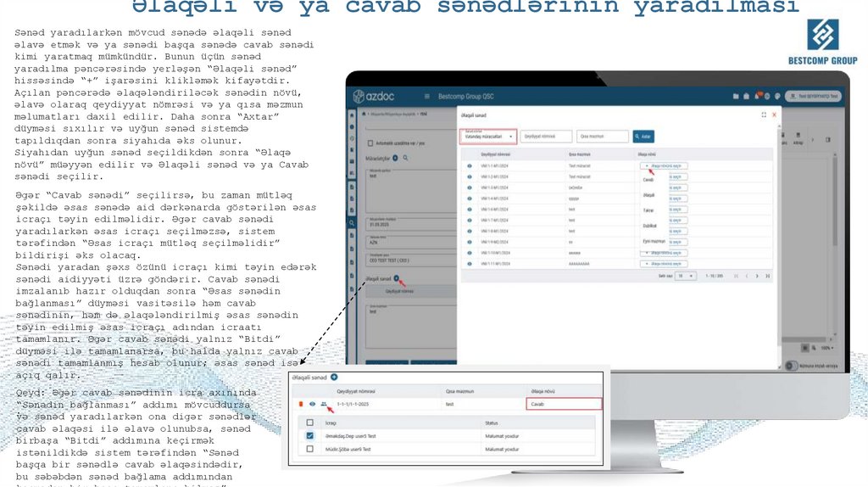
Task: View document in the third table row
Action: coord(470,188)
